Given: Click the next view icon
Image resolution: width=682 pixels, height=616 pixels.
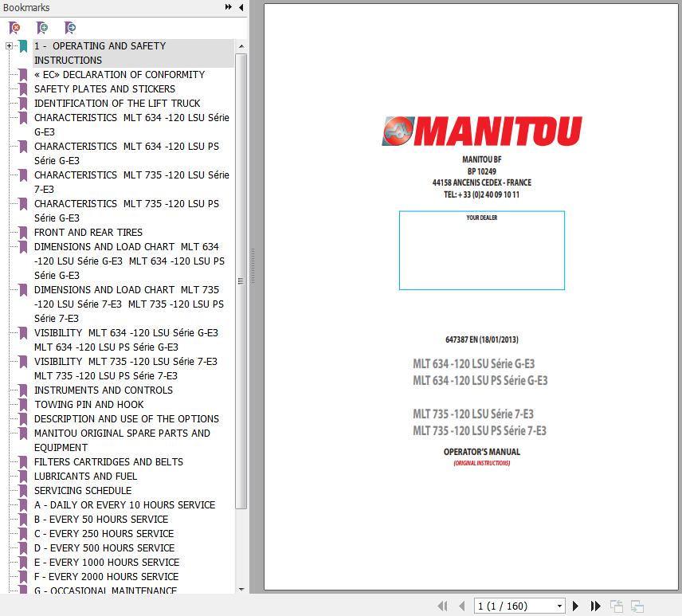Looking at the screenshot, I should click(637, 606).
